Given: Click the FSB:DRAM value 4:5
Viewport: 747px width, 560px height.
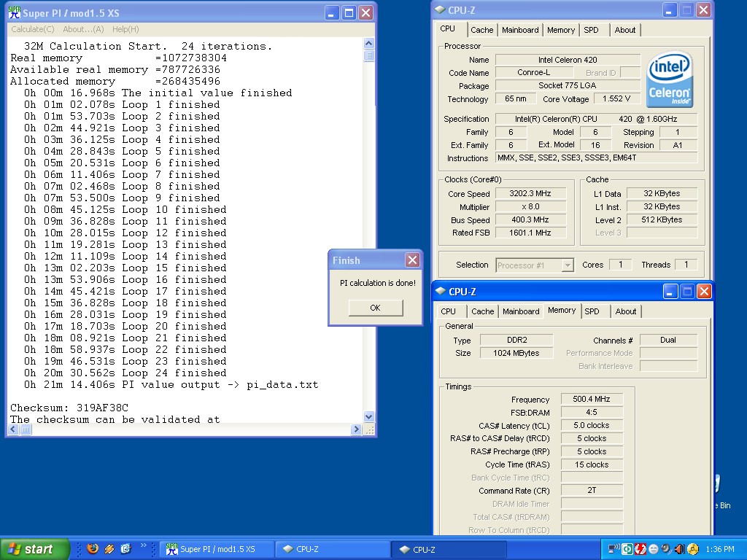Looking at the screenshot, I should click(x=591, y=412).
